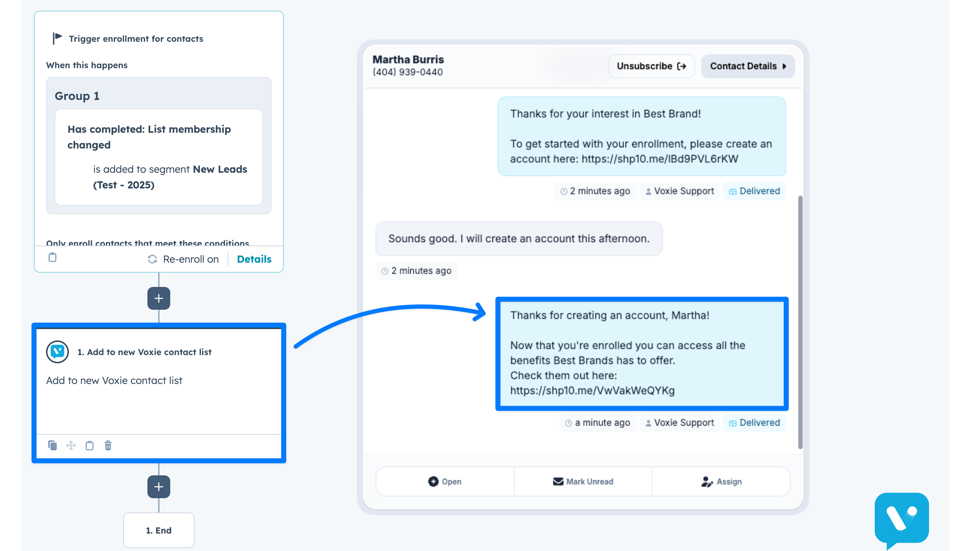
Task: Click '2 minutes ago' under incoming message
Action: [x=416, y=271]
